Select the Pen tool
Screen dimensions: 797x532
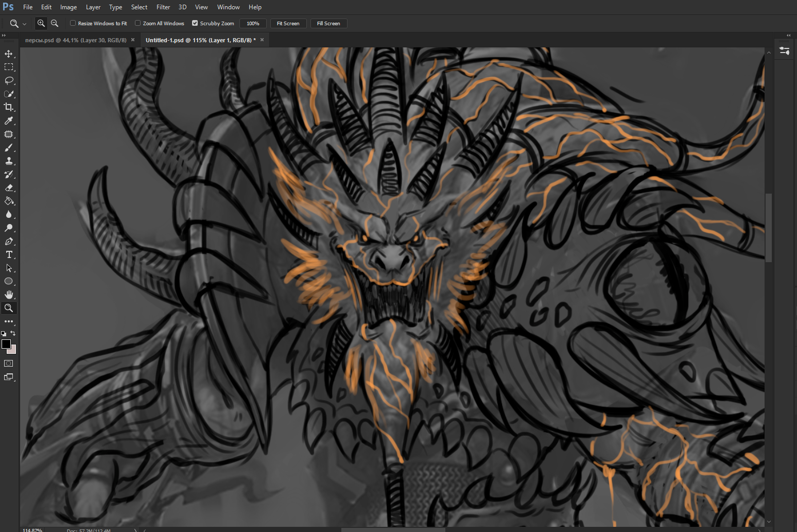[9, 241]
